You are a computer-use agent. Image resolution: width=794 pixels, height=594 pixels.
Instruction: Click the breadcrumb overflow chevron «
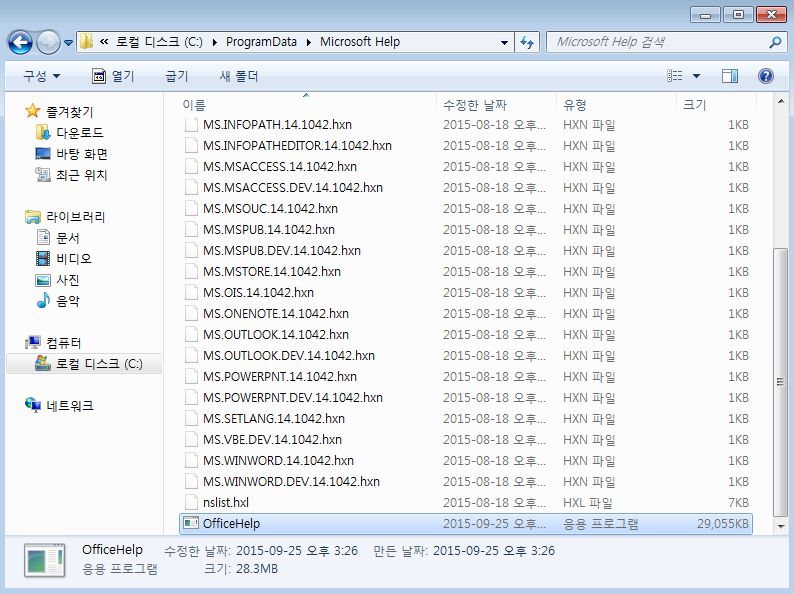(x=104, y=42)
